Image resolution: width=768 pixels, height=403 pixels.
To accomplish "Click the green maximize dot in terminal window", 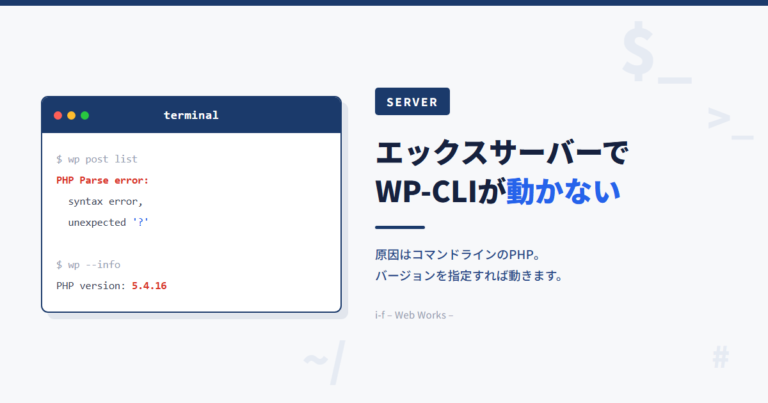I will coord(85,116).
